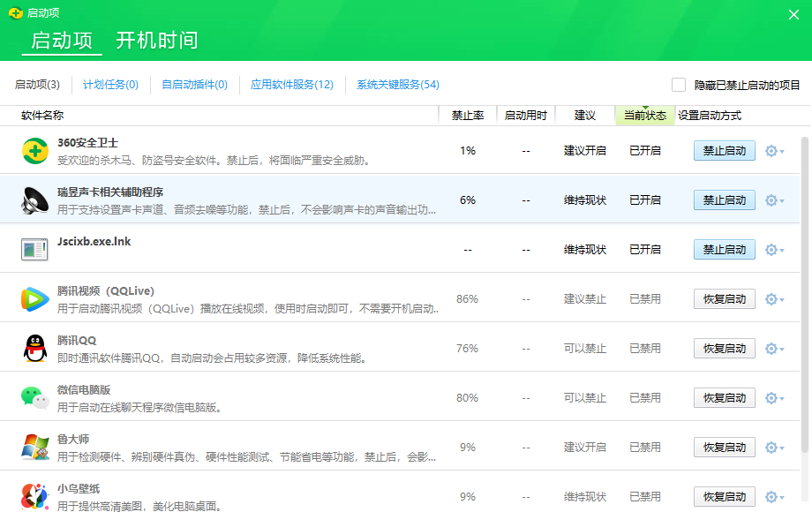Click the vertical scrollbar on the right
Image resolution: width=812 pixels, height=512 pixels.
click(806, 265)
